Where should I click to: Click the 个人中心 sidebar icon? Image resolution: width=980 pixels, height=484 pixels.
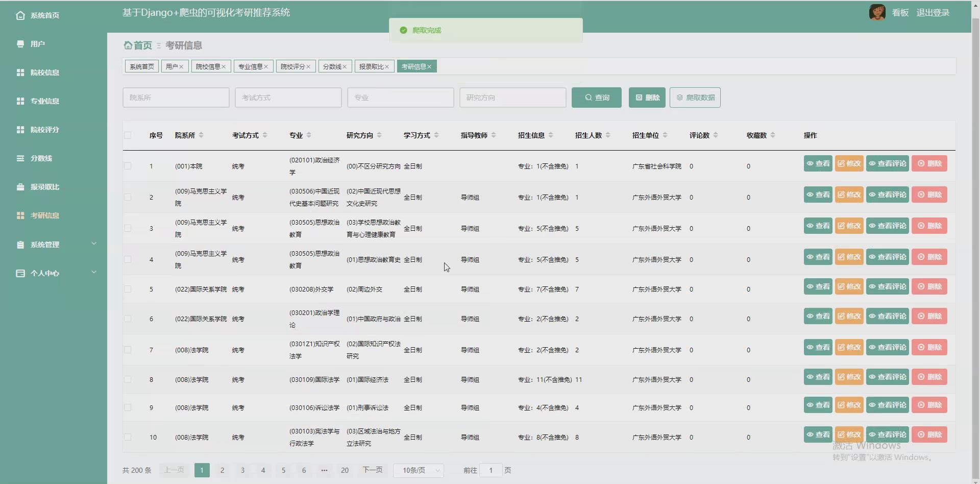pyautogui.click(x=20, y=273)
